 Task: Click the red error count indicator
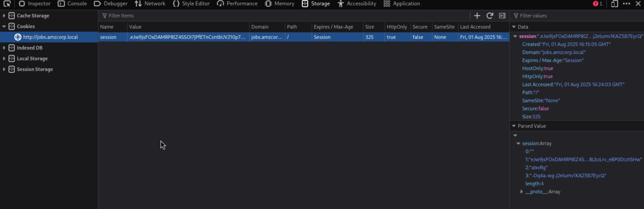point(597,4)
